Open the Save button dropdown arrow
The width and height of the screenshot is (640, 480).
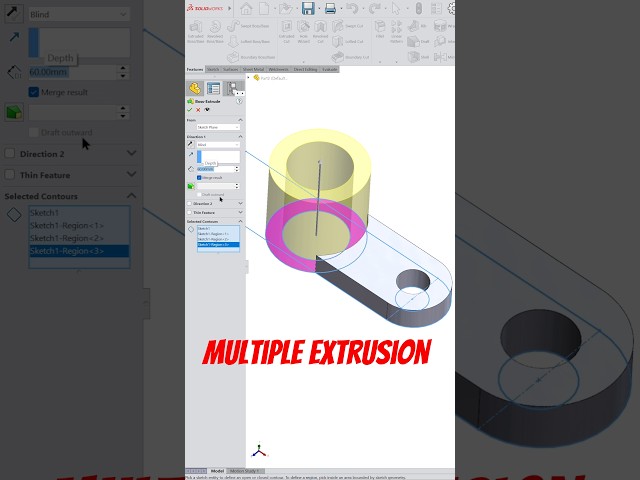pos(319,9)
